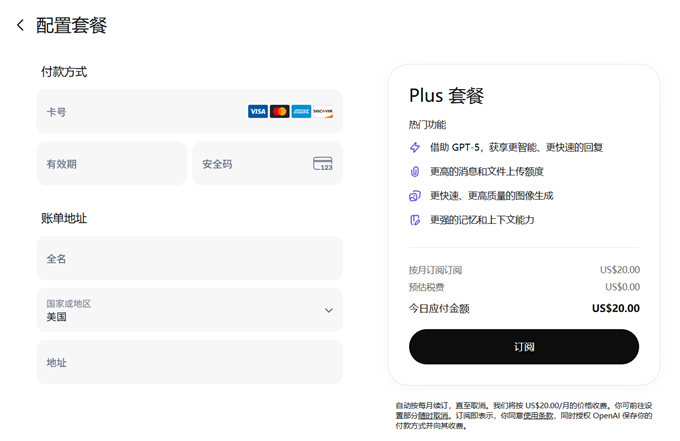
Task: Click the 有效期 expiration date field
Action: (111, 164)
